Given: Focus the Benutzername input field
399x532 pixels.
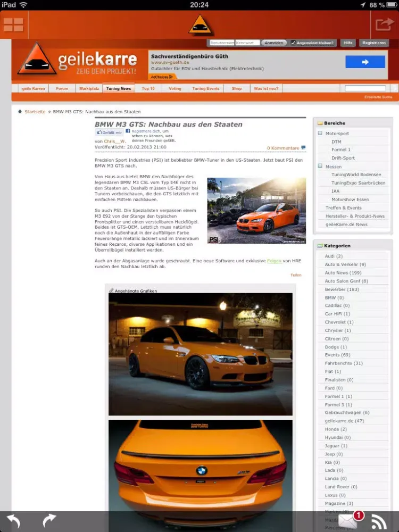Looking at the screenshot, I should click(222, 43).
